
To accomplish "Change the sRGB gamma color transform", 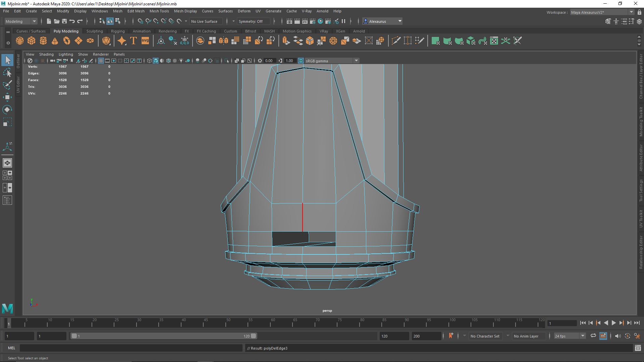I will point(330,61).
